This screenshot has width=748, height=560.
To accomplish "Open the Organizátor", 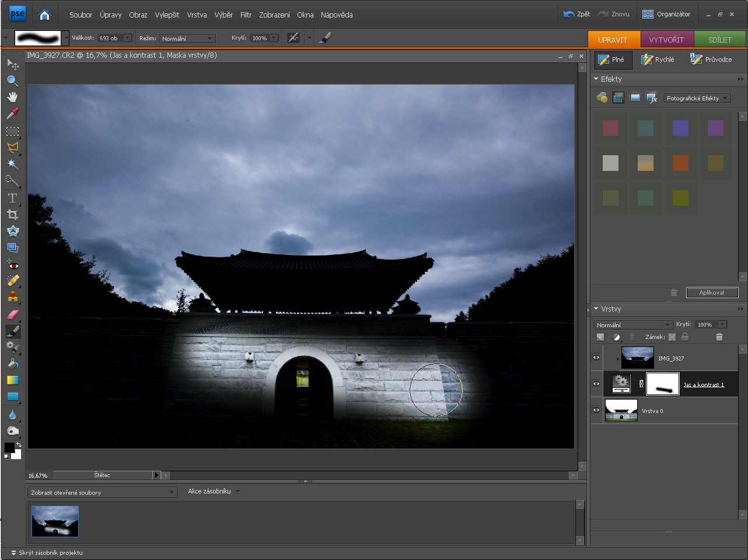I will pyautogui.click(x=666, y=15).
